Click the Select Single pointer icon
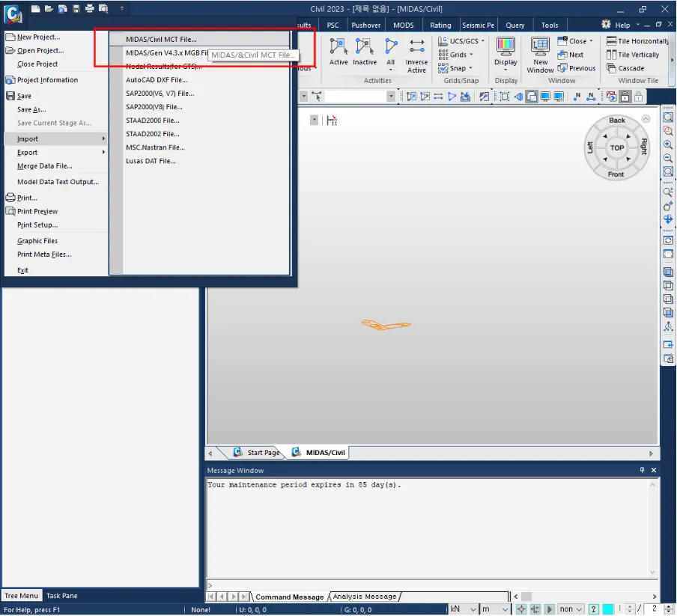Image resolution: width=677 pixels, height=616 pixels. point(317,97)
